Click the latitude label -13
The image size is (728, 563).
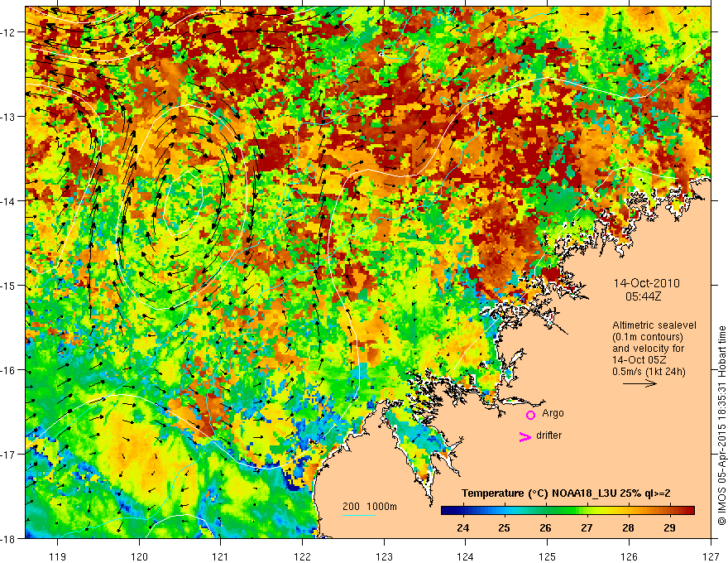click(8, 117)
